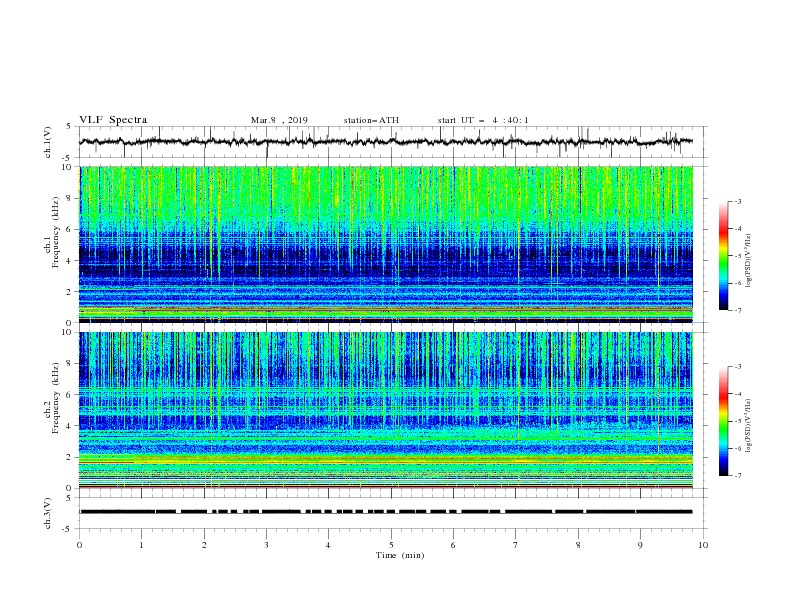Click the "-5" tick on ch.1 colorbar

coord(737,256)
